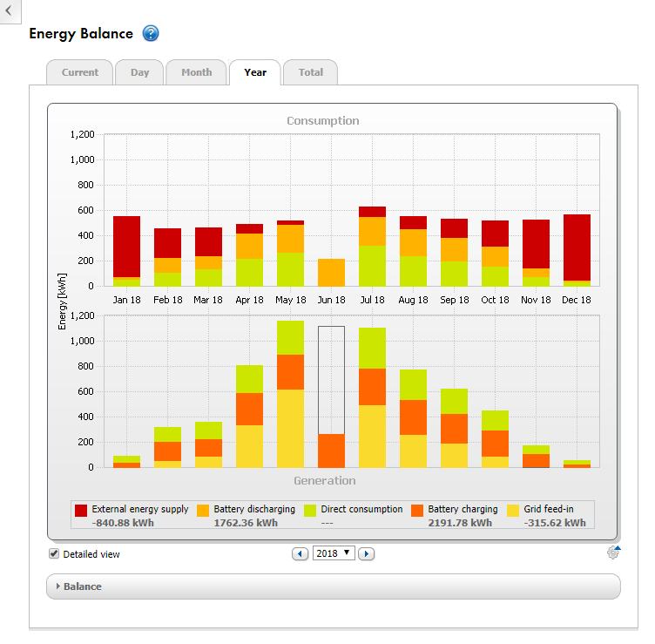The width and height of the screenshot is (655, 644).
Task: Go to next year arrow
Action: pos(367,553)
